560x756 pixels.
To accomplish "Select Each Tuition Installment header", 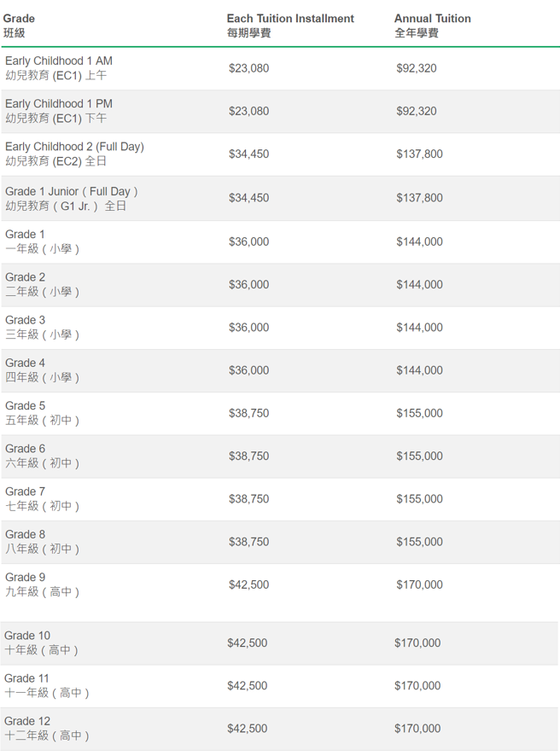I will 290,26.
